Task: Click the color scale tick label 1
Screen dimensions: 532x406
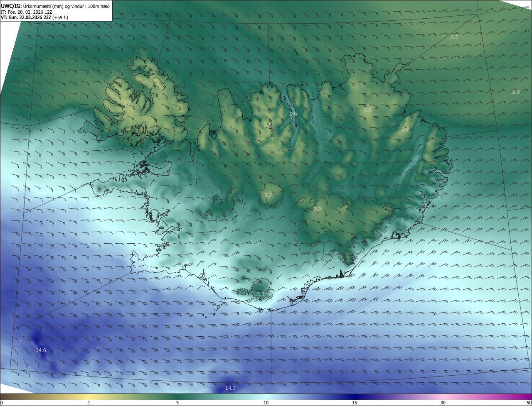Action: (89, 403)
